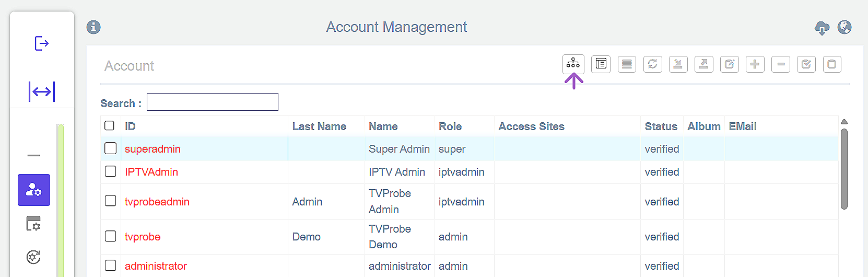Image resolution: width=868 pixels, height=277 pixels.
Task: Tick the tvprobeadmin row checkbox
Action: pos(110,201)
